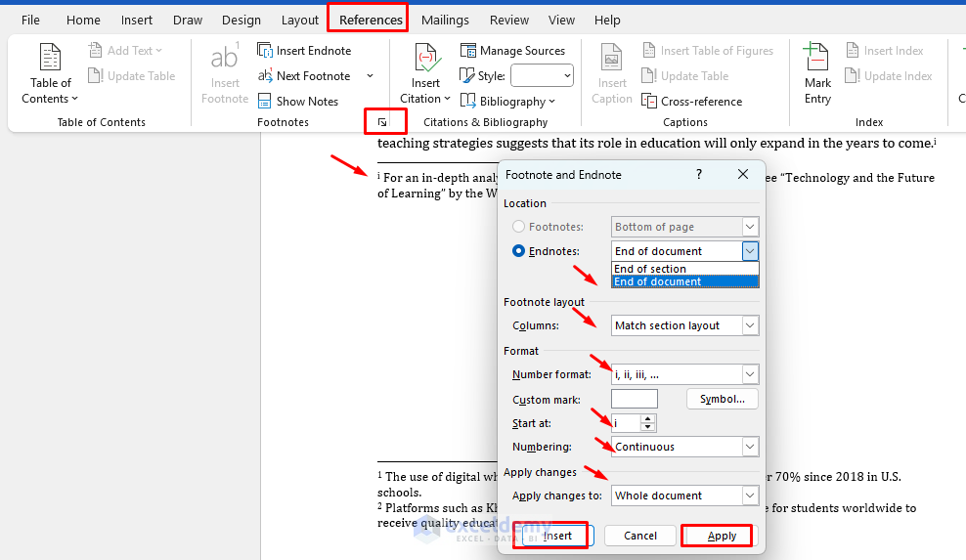
Task: Click Update Index
Action: point(889,76)
